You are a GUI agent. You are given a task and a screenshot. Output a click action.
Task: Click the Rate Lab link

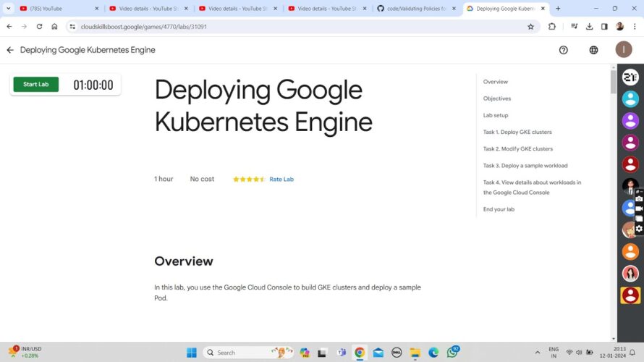(281, 179)
